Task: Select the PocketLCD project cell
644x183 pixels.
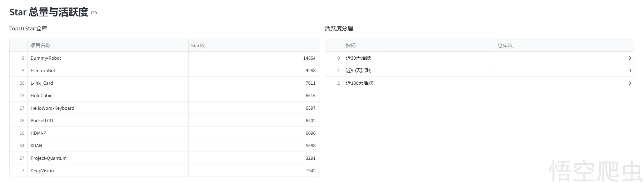Action: (42, 120)
